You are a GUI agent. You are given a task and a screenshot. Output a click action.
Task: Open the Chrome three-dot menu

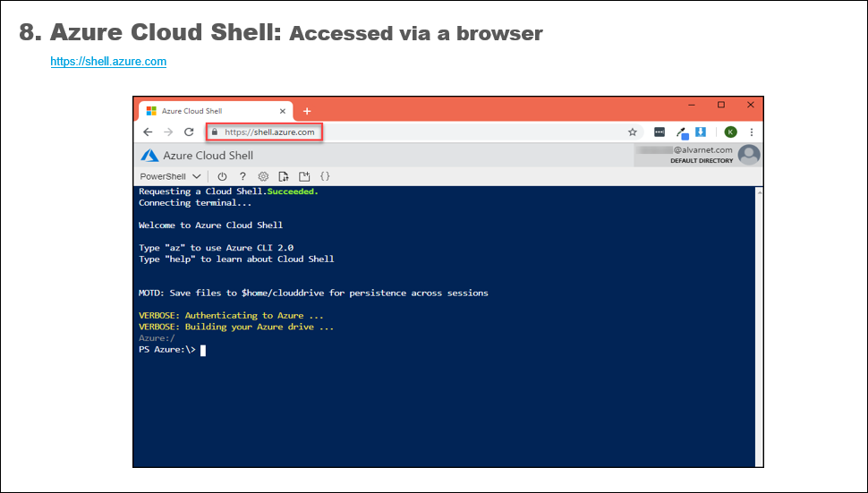point(751,132)
